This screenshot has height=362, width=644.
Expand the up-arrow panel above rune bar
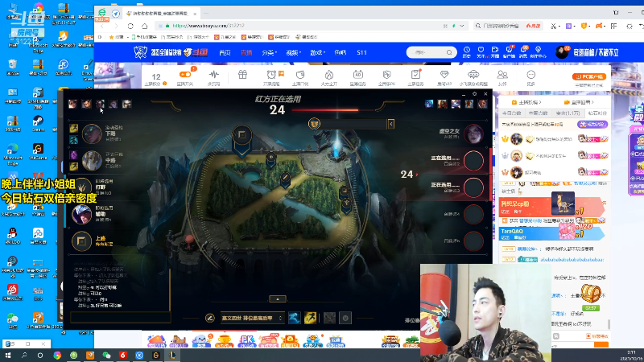point(278,298)
